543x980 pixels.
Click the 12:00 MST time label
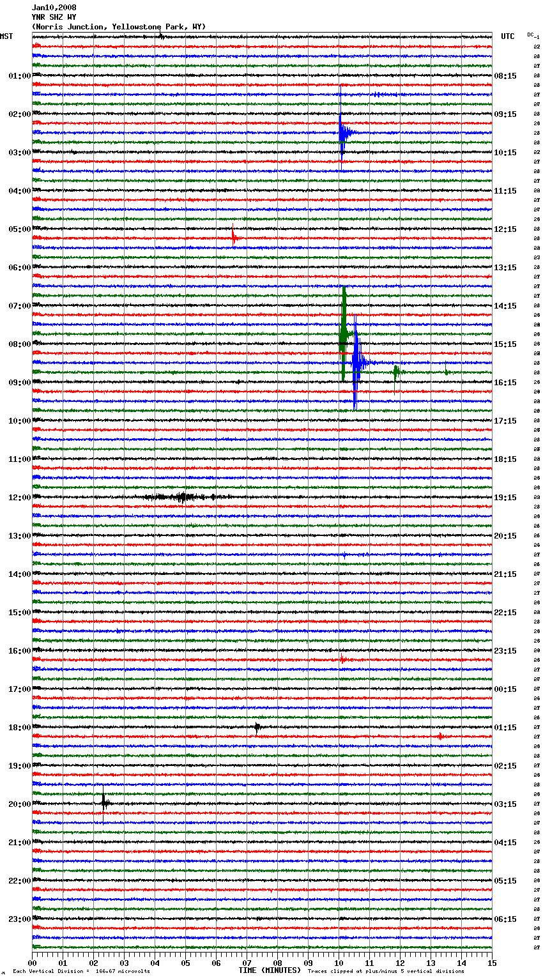point(20,498)
